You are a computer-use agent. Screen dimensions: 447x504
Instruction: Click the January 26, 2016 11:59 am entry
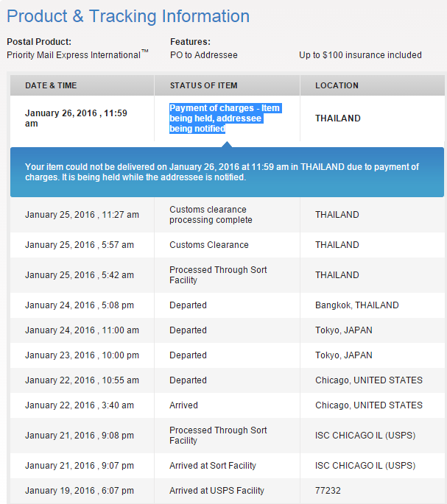click(76, 118)
